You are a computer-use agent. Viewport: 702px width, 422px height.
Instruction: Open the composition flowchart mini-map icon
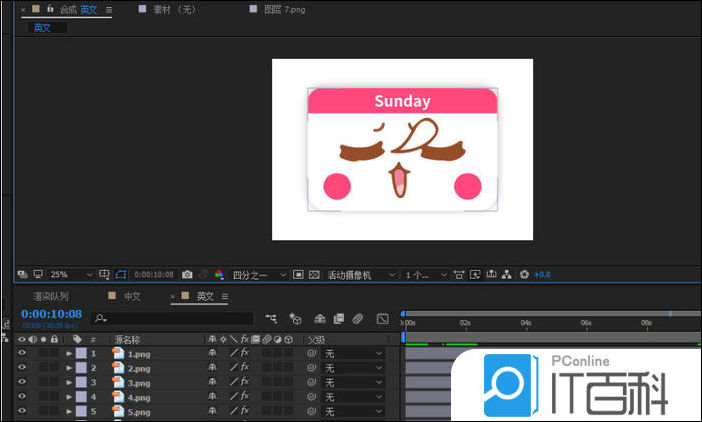click(272, 318)
